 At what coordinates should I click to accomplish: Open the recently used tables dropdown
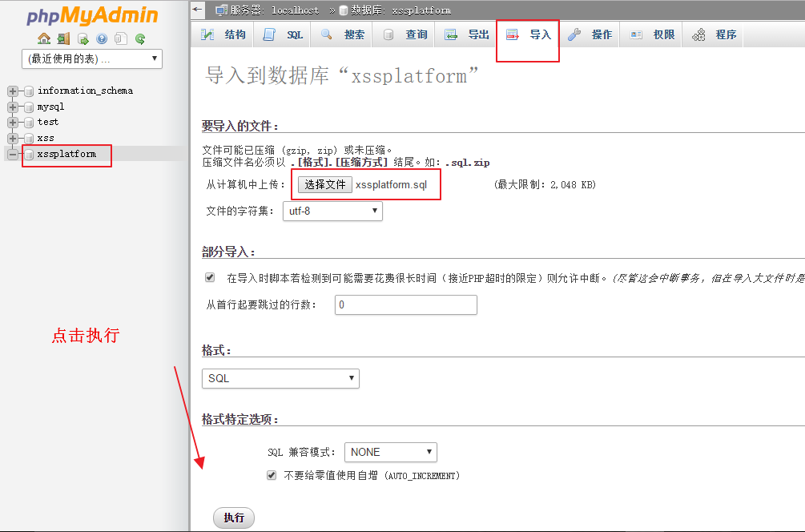tap(92, 58)
